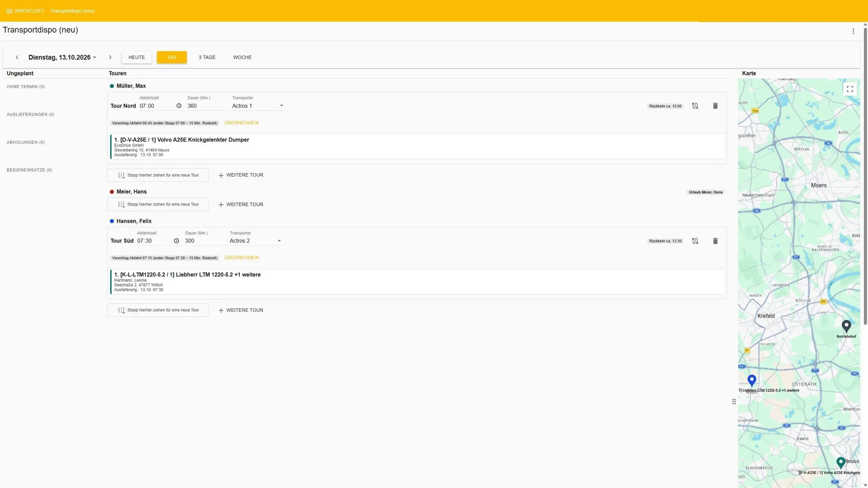Click the AUSLIEFERUNGEN (0) section label

(x=31, y=114)
